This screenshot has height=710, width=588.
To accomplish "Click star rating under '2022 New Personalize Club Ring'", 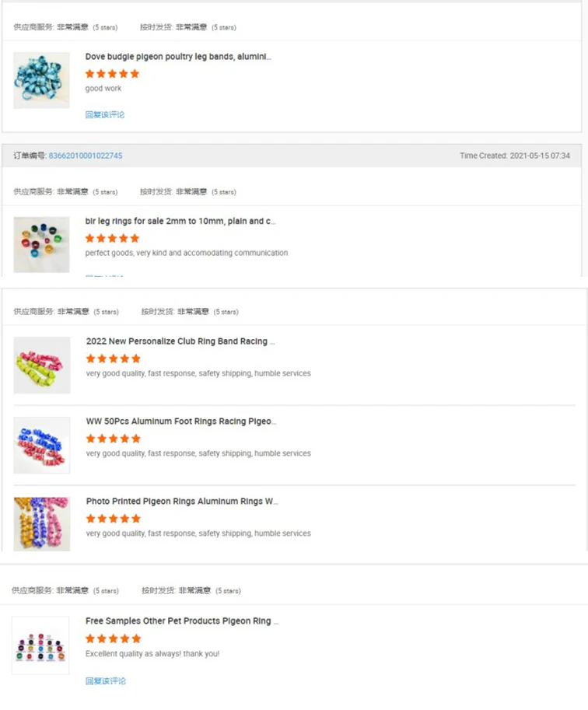I will coord(114,358).
